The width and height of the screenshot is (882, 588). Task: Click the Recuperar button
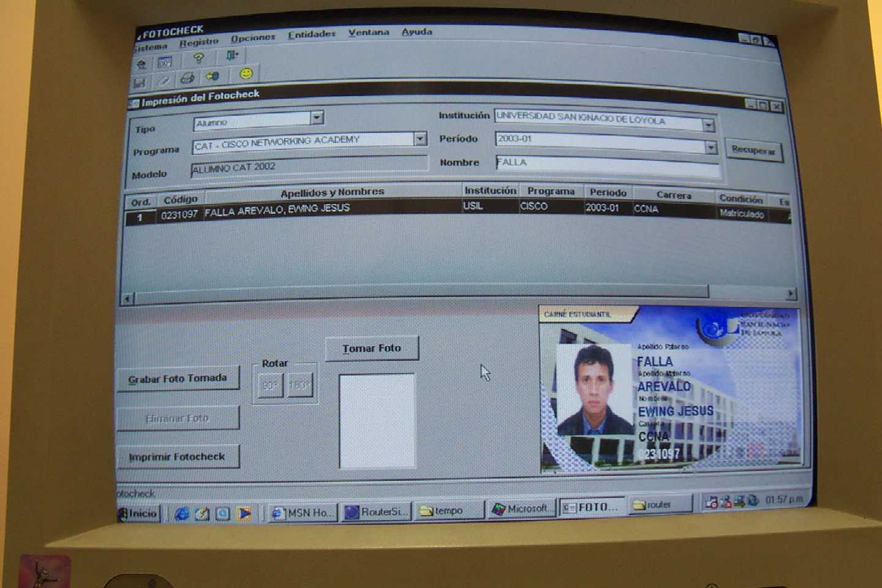pos(754,151)
